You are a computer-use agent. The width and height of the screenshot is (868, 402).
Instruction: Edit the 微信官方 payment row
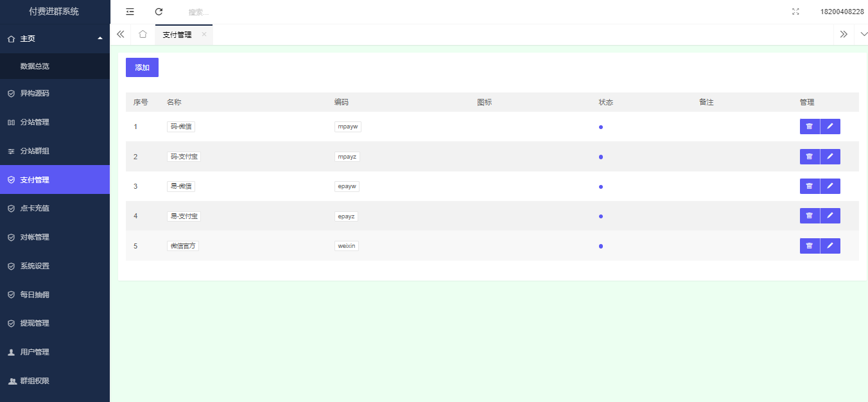click(x=830, y=246)
